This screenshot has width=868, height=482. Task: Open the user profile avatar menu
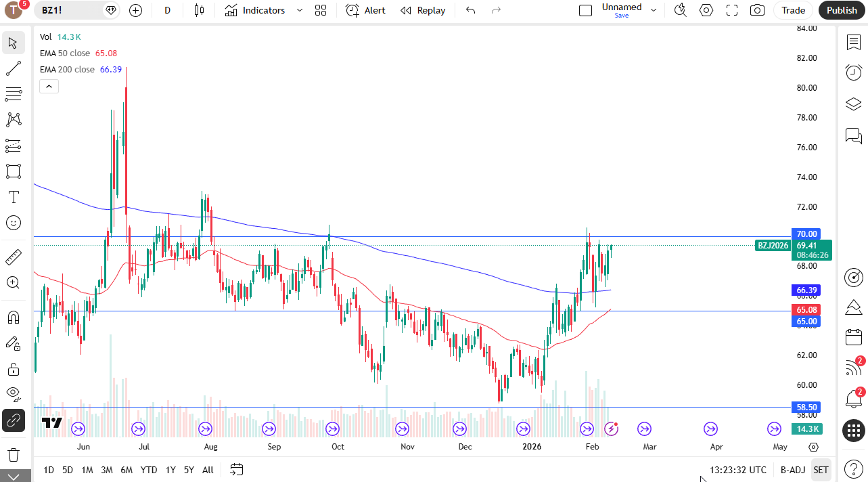click(x=13, y=10)
